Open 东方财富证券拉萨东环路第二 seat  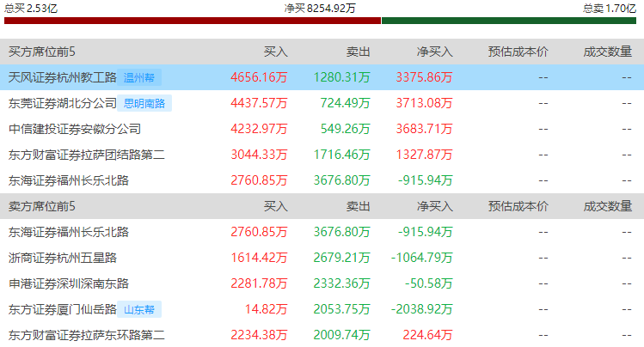[87, 336]
